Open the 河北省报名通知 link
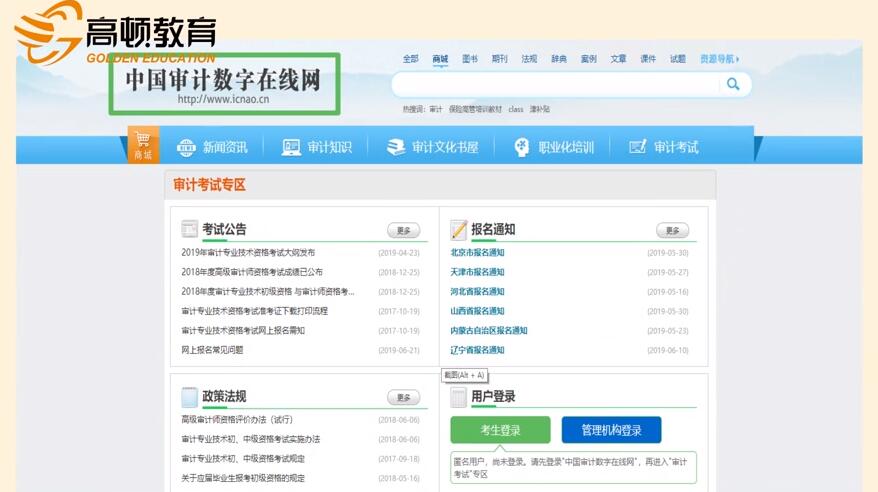This screenshot has width=878, height=492. 477,292
